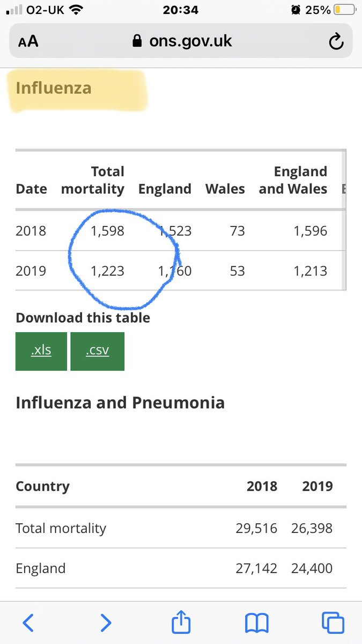Tap the Safari back arrow
Screen dimensions: 362x644
point(28,623)
